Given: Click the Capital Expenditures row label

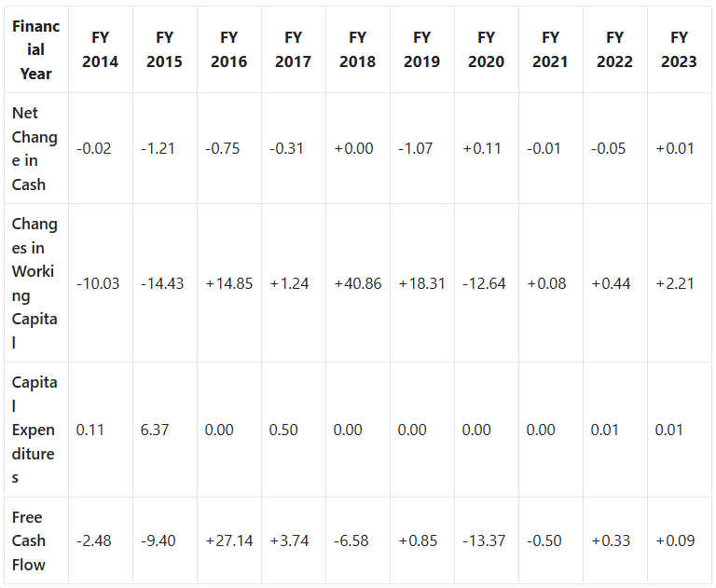Looking at the screenshot, I should [x=35, y=430].
